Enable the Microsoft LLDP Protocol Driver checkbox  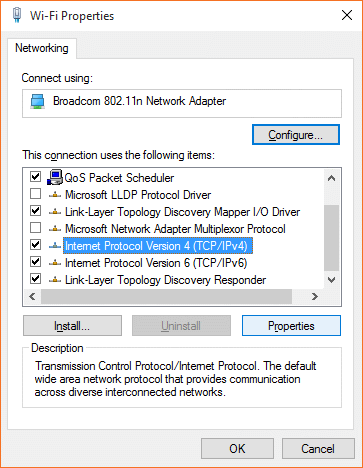[x=35, y=194]
